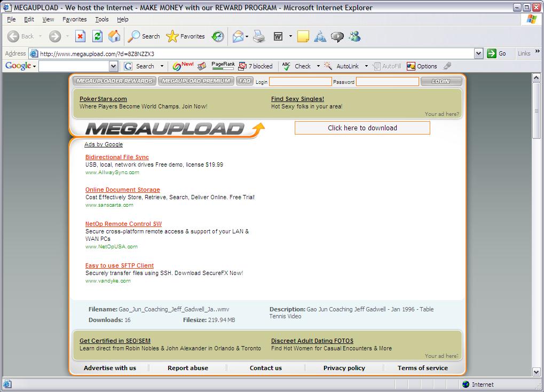Open the View menu
This screenshot has height=392, width=544.
[x=48, y=19]
